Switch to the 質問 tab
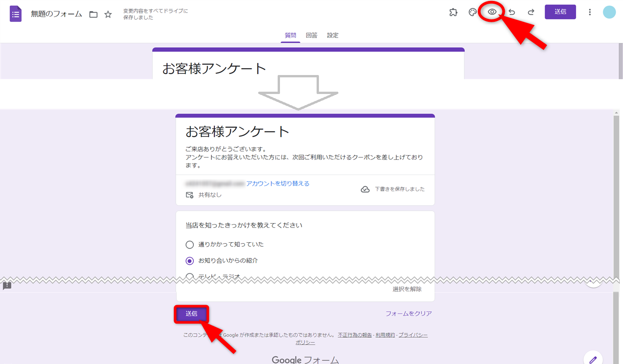 [290, 35]
